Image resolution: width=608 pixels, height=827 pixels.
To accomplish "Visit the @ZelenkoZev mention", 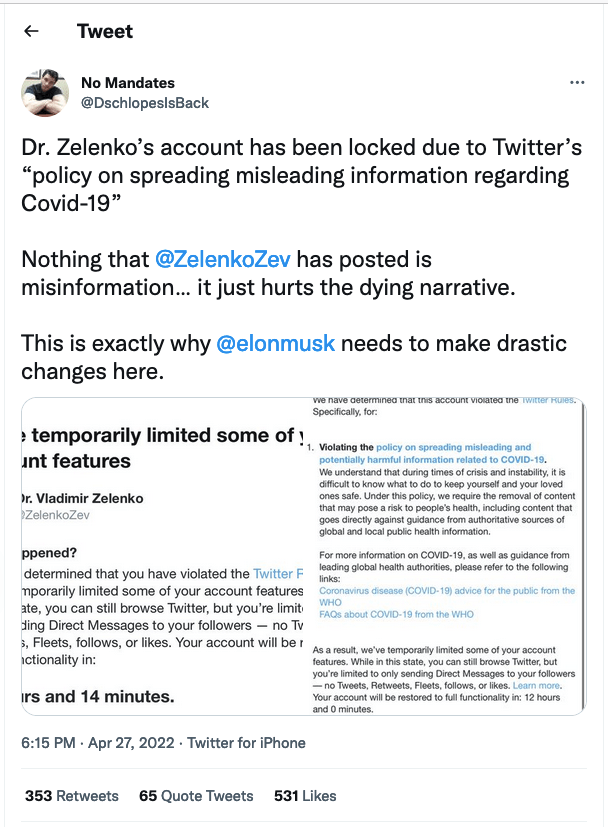I will 223,260.
